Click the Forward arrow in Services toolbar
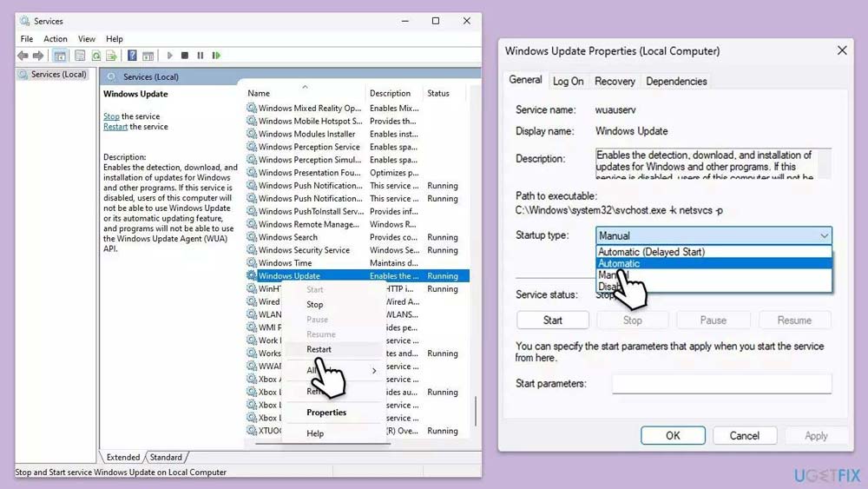Screen dimensions: 868x489 click(x=38, y=56)
